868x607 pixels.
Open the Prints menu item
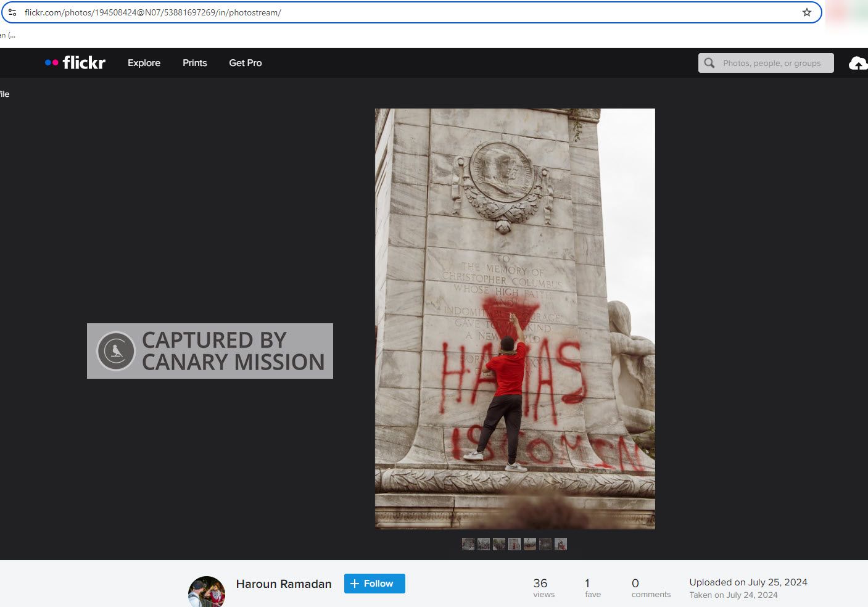tap(194, 63)
